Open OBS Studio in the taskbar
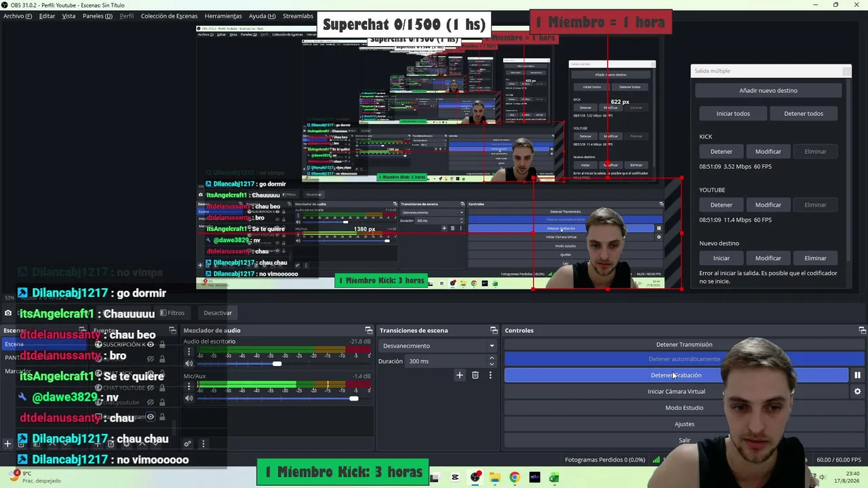The height and width of the screenshot is (488, 868). click(475, 477)
